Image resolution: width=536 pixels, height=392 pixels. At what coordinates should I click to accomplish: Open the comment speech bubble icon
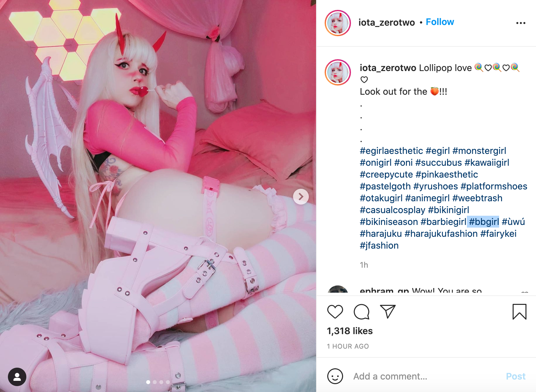(362, 312)
